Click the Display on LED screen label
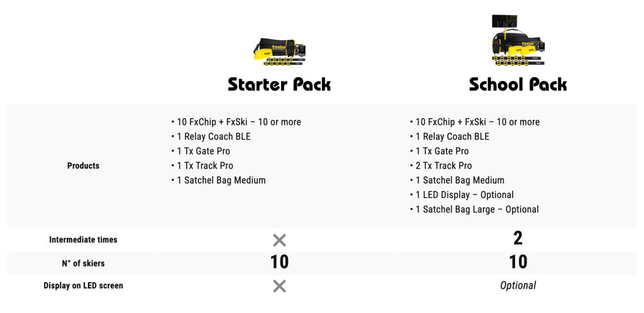This screenshot has height=313, width=644. (84, 285)
